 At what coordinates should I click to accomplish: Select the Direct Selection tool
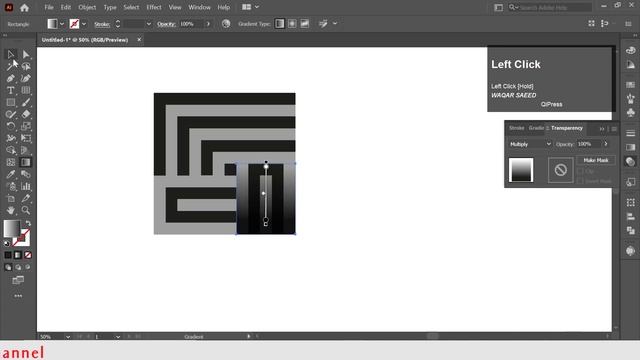[x=26, y=54]
